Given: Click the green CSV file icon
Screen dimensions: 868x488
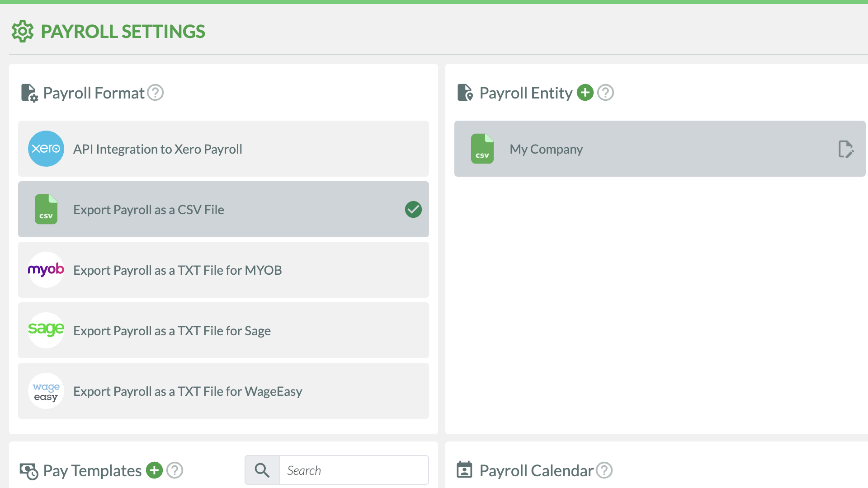Looking at the screenshot, I should [46, 209].
